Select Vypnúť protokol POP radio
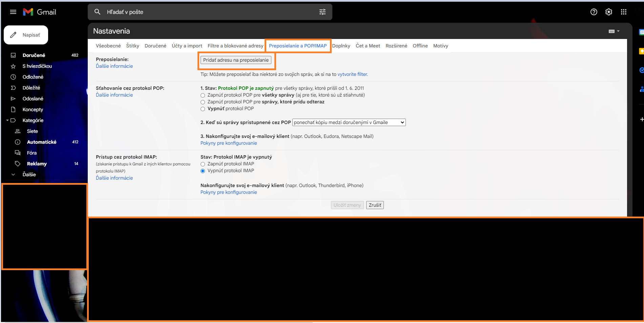The width and height of the screenshot is (644, 323). [x=203, y=109]
